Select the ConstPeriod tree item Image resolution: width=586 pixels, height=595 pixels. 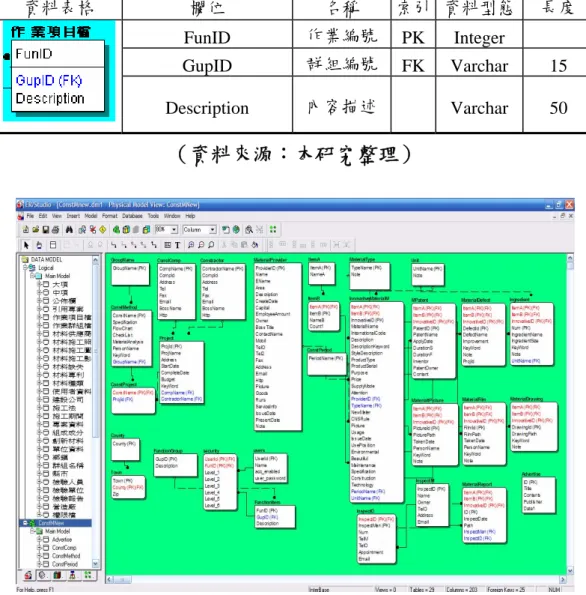[x=65, y=564]
